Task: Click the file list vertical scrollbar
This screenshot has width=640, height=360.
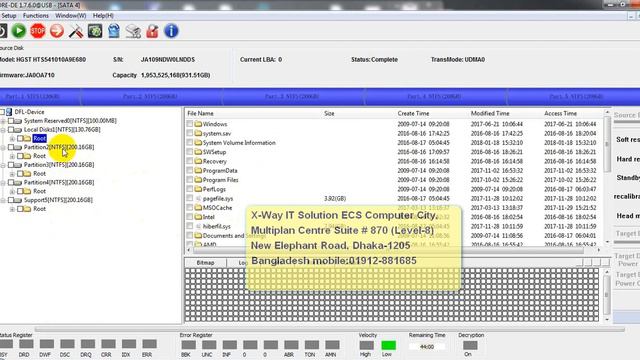Action: pyautogui.click(x=607, y=144)
